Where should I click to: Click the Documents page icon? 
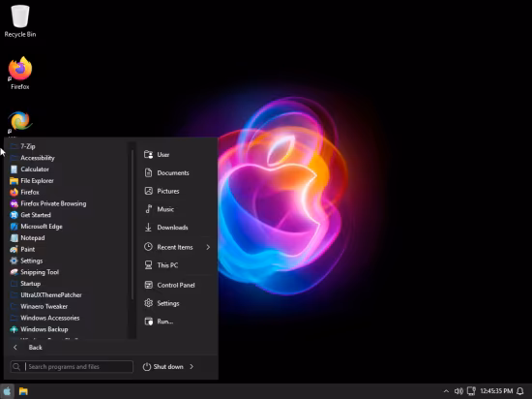point(149,172)
